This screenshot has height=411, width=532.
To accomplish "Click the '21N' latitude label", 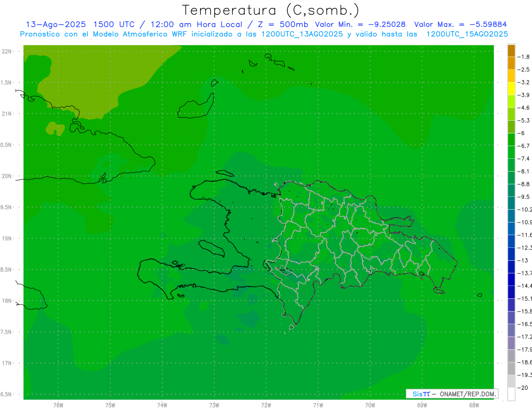I will pyautogui.click(x=7, y=114).
